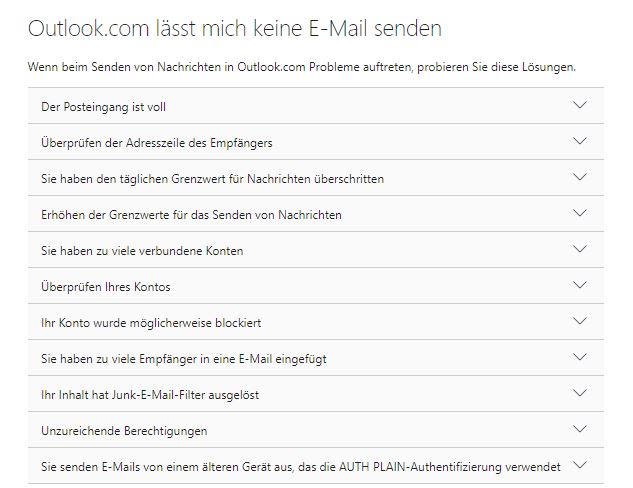Expand 'Ihr Konto wurde möglicherweise blockiert'
Image resolution: width=633 pixels, height=488 pixels.
point(316,322)
